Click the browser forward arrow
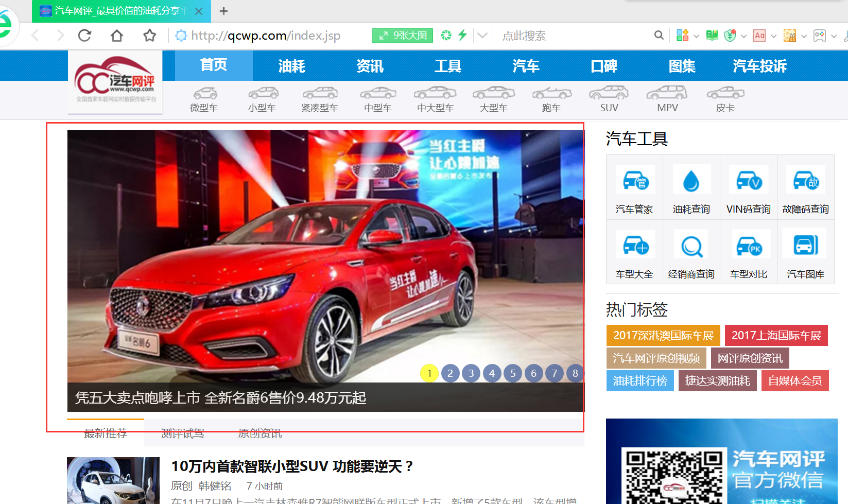The width and height of the screenshot is (848, 504). click(x=60, y=36)
